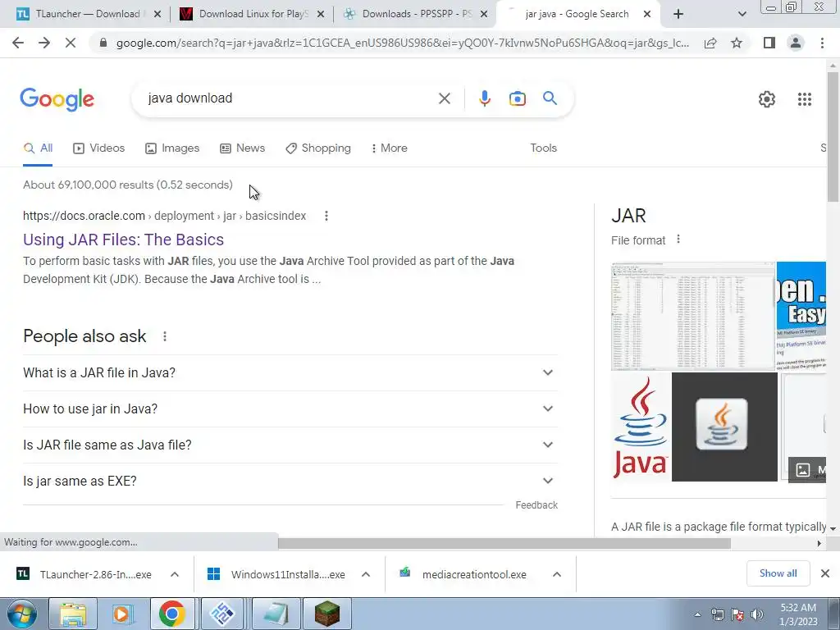This screenshot has height=630, width=840.
Task: Open options beside JAR File format
Action: point(678,240)
